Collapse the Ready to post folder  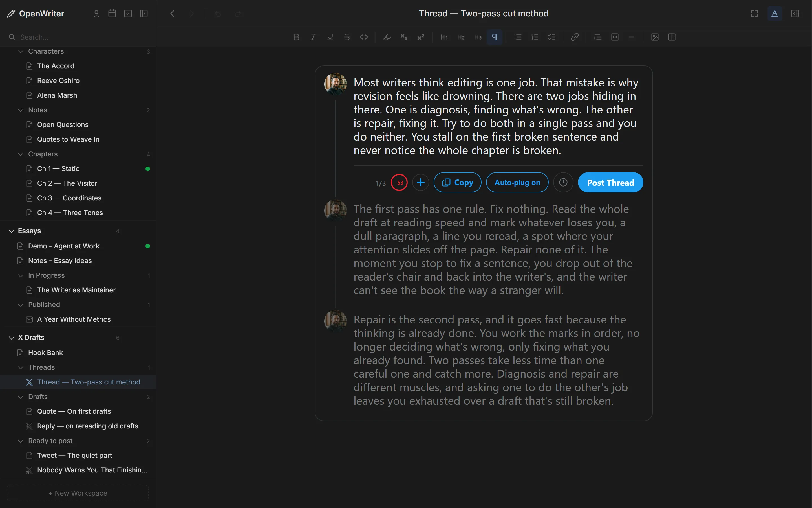tap(21, 441)
